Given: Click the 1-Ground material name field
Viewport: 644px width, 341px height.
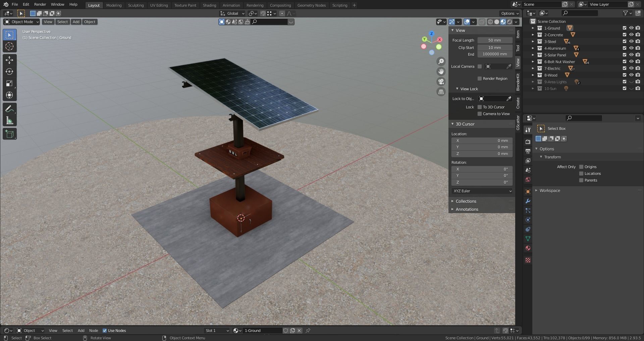Looking at the screenshot, I should 263,331.
